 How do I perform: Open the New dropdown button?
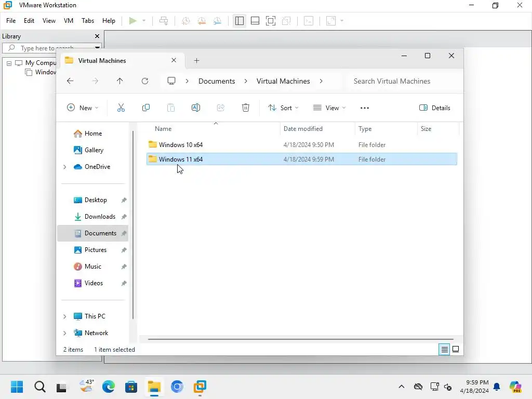(83, 108)
